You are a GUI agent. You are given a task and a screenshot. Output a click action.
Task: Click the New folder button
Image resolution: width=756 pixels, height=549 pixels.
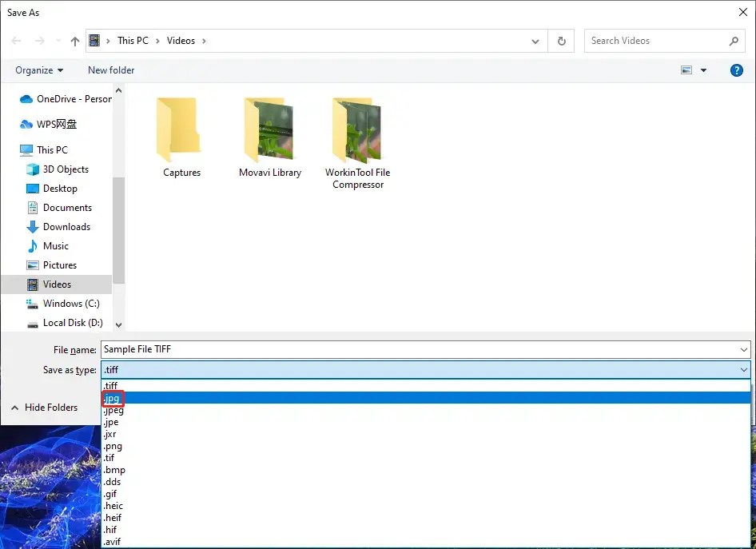coord(110,70)
